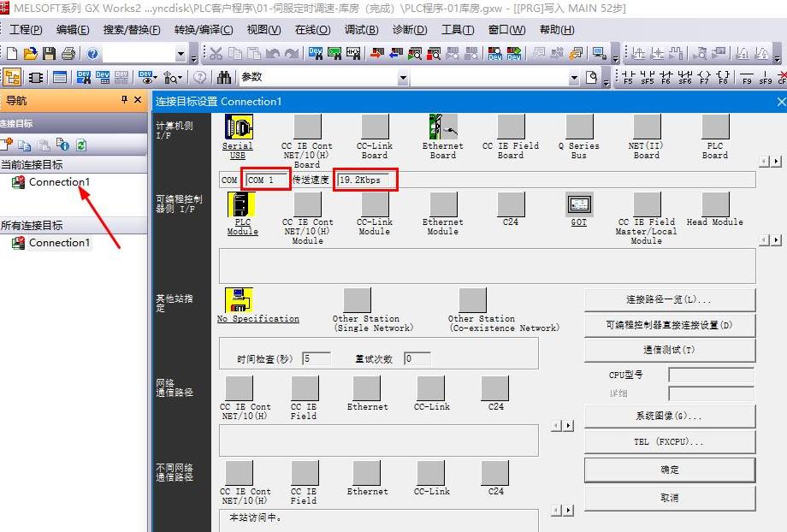
Task: Click the 重试次数 input field
Action: coord(417,358)
